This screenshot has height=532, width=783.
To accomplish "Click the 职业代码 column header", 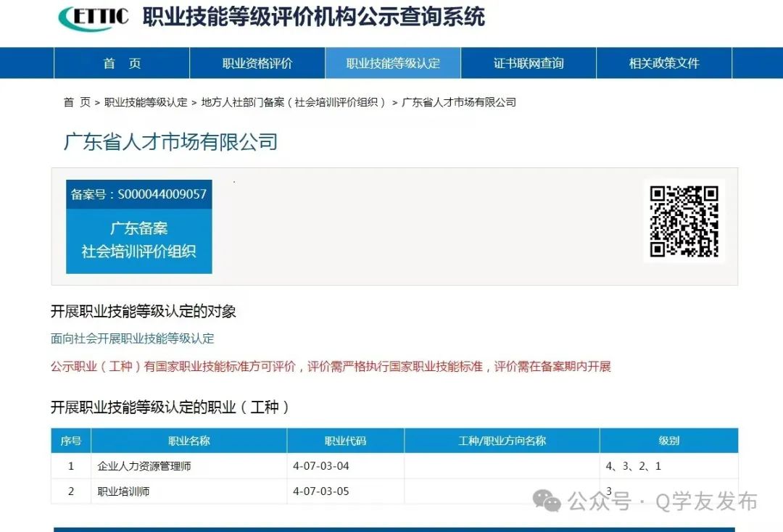I will (x=346, y=441).
